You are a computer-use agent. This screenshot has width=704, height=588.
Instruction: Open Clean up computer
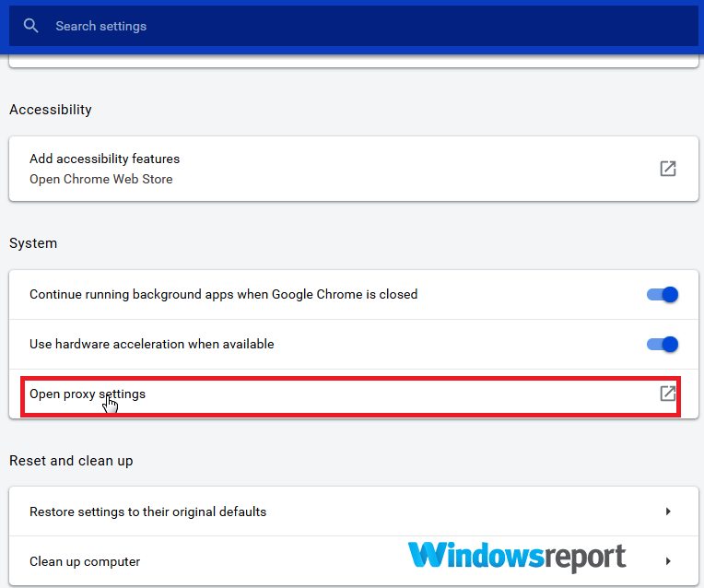pos(353,561)
